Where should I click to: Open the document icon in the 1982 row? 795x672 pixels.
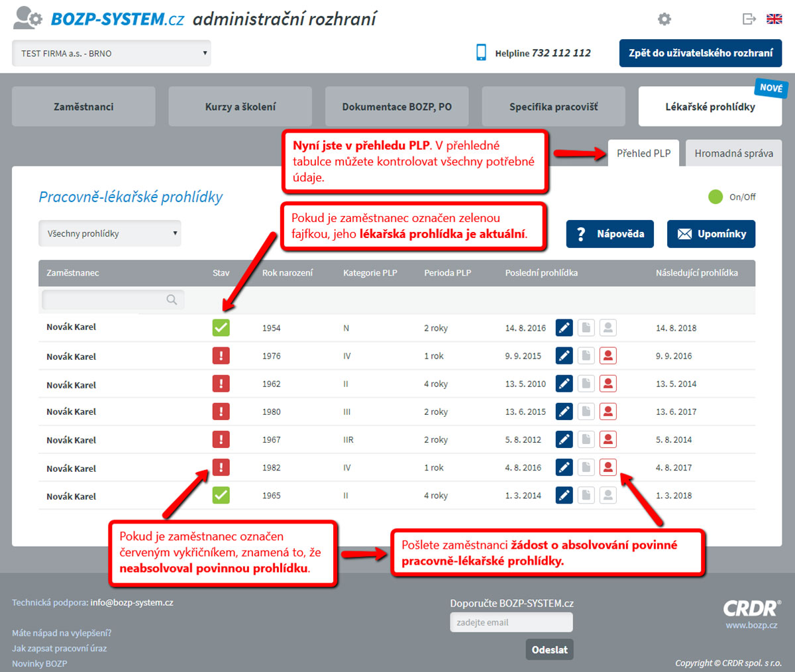[586, 467]
